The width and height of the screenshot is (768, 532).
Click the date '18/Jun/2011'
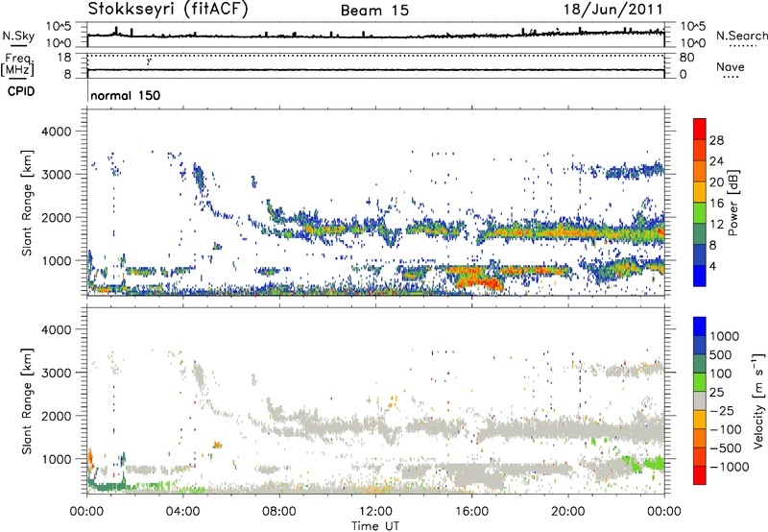pos(613,10)
